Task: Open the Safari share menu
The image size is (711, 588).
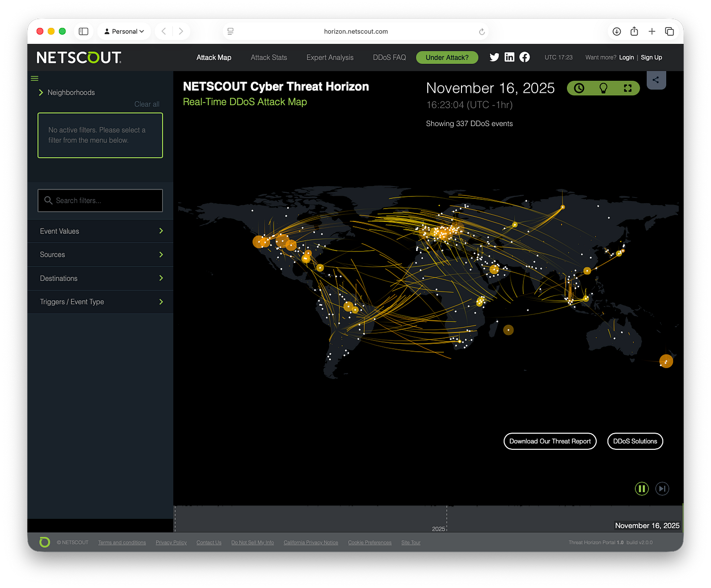Action: [634, 31]
